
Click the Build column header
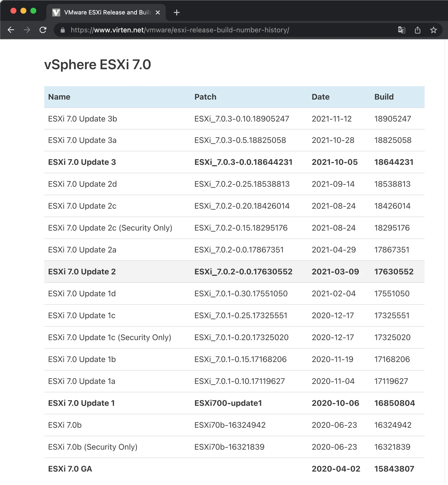pos(384,97)
